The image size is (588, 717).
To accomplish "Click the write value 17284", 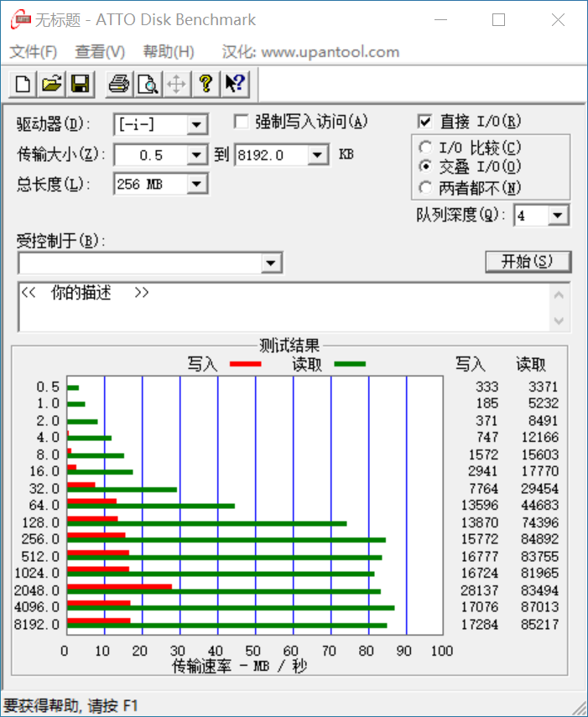I will [479, 624].
